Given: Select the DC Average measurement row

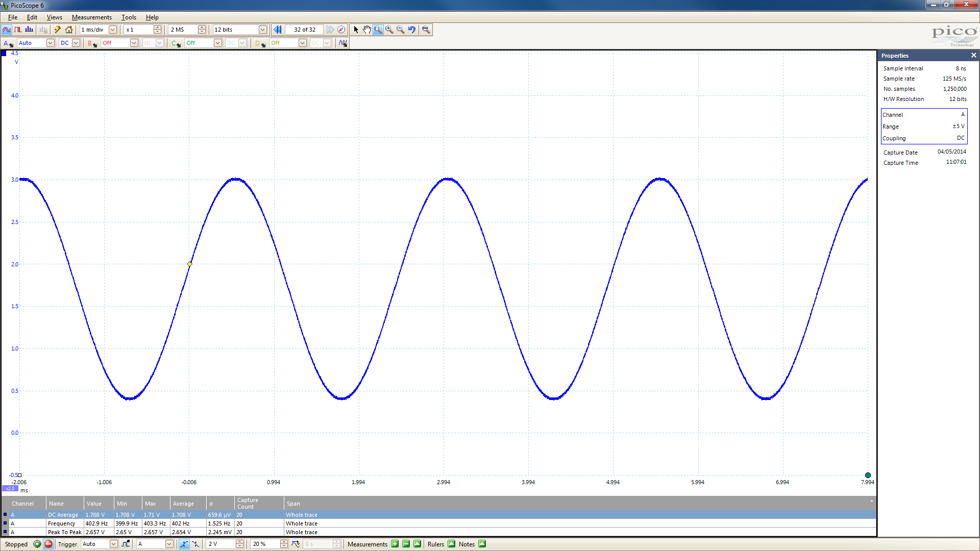Looking at the screenshot, I should [439, 515].
